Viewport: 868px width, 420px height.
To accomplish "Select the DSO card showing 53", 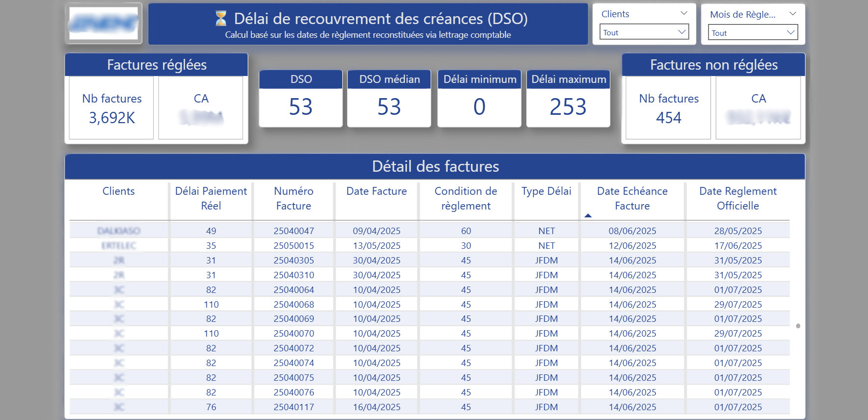I will coord(301,99).
